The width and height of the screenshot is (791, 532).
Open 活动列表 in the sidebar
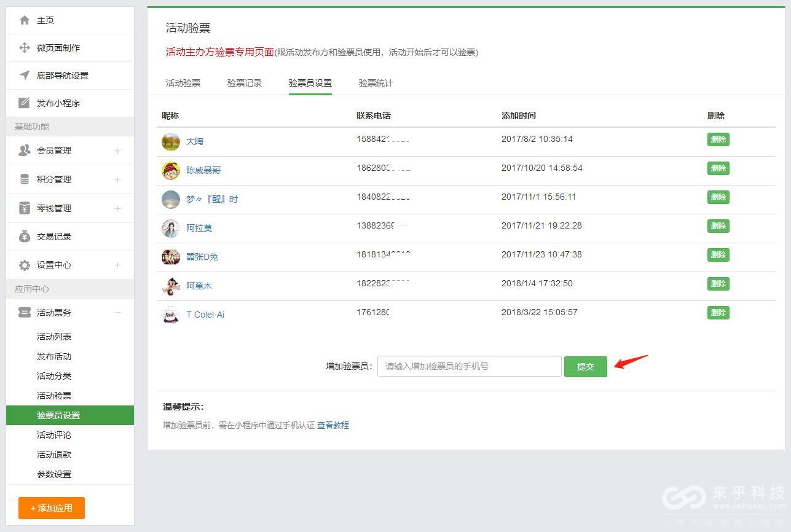tap(54, 337)
